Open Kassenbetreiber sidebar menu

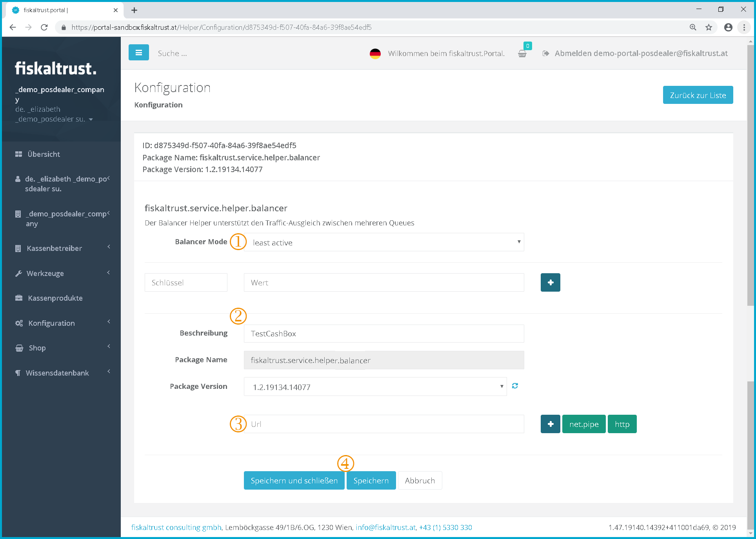pyautogui.click(x=55, y=248)
